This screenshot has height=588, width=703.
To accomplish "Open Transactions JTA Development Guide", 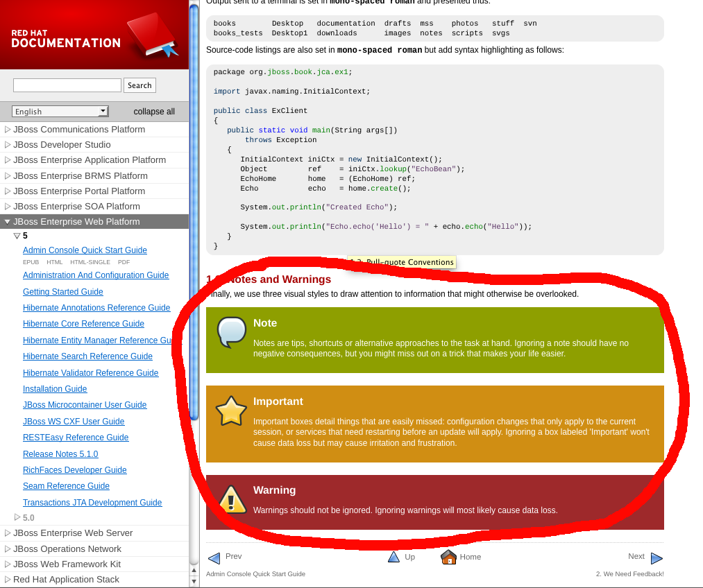I will (x=92, y=503).
